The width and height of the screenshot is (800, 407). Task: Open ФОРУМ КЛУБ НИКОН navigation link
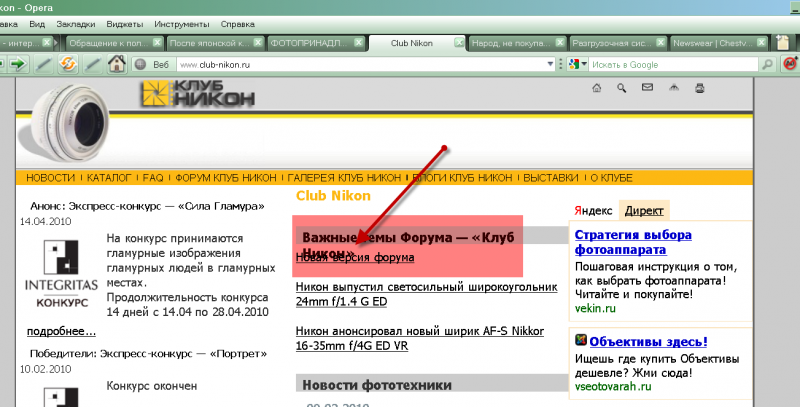226,177
